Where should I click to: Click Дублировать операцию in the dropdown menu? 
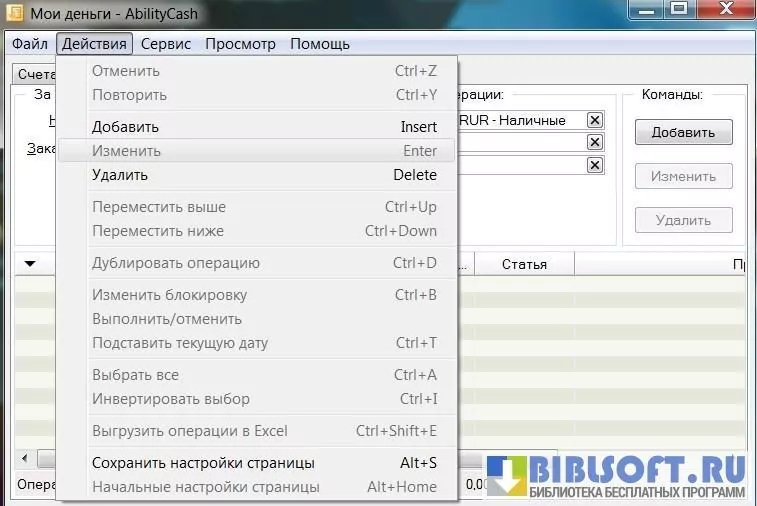point(175,263)
